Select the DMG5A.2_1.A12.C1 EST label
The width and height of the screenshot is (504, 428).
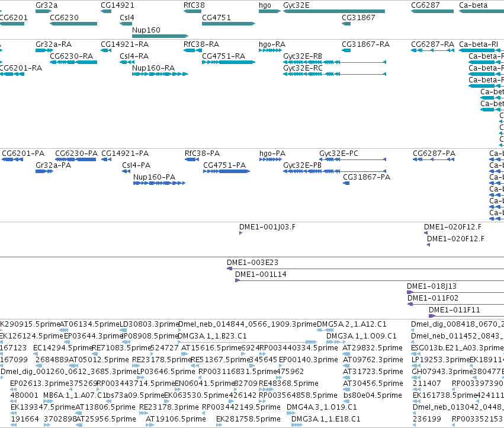(352, 324)
